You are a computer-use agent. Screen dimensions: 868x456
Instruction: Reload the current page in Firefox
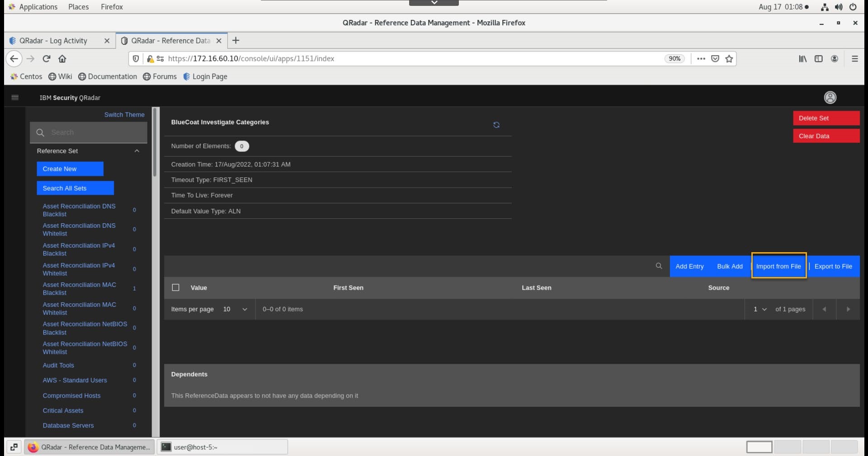pyautogui.click(x=46, y=59)
